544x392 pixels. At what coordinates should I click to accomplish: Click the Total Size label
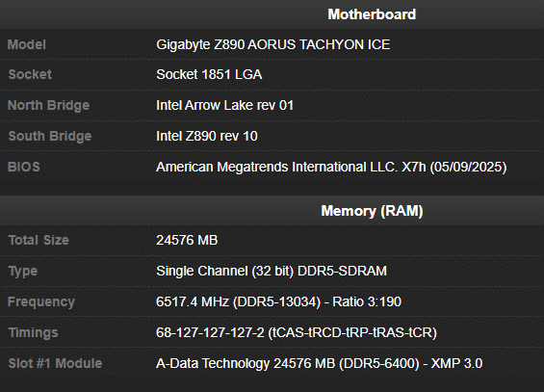coord(39,240)
